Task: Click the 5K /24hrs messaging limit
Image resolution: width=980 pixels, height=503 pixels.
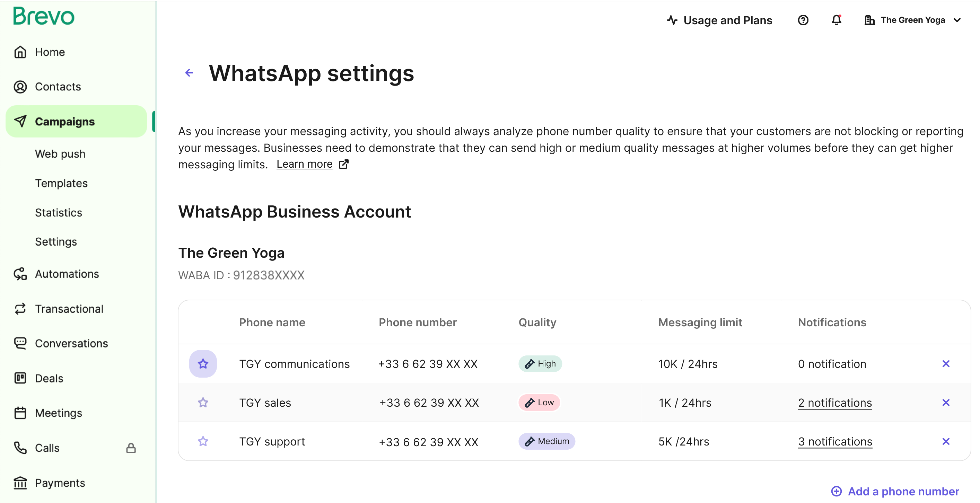Action: coord(684,441)
